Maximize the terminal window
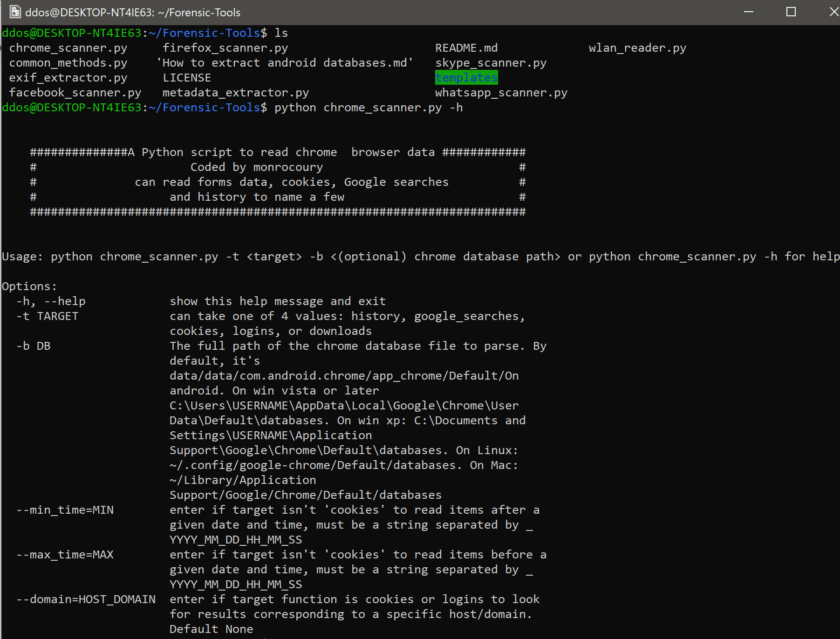Screen dimensions: 840x639 [x=791, y=12]
